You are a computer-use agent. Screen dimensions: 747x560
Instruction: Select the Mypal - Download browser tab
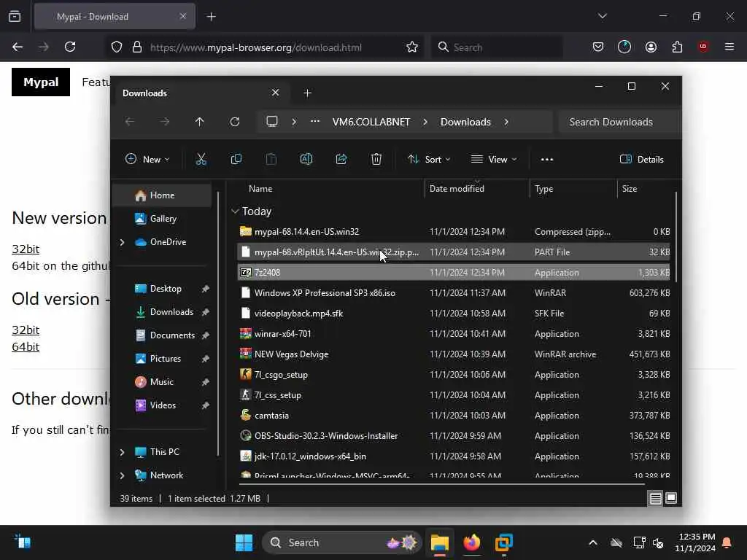(x=115, y=16)
